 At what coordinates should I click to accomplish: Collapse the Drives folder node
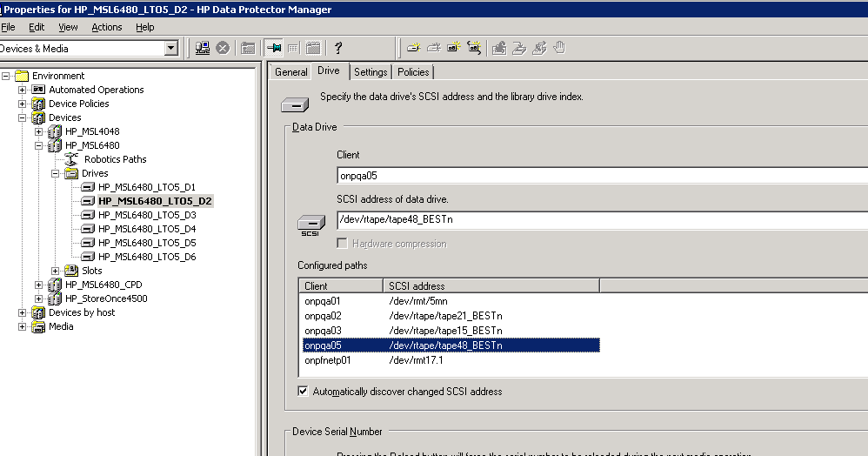click(56, 173)
